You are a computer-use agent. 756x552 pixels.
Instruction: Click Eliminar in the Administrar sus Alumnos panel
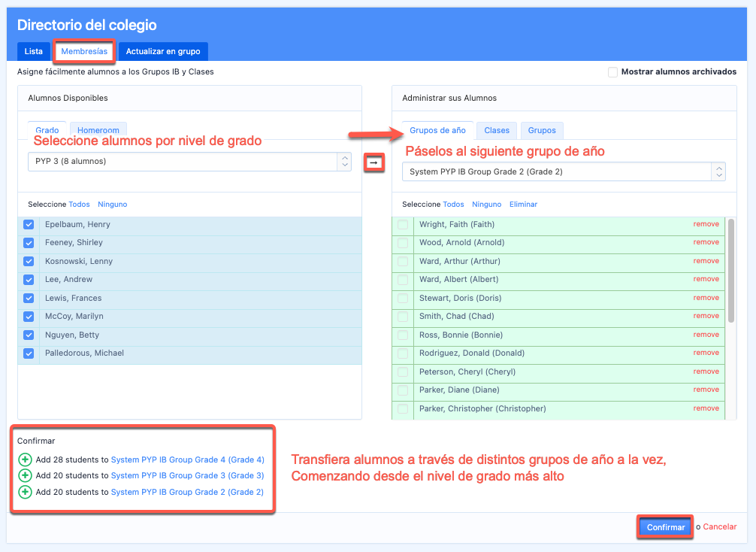click(523, 205)
